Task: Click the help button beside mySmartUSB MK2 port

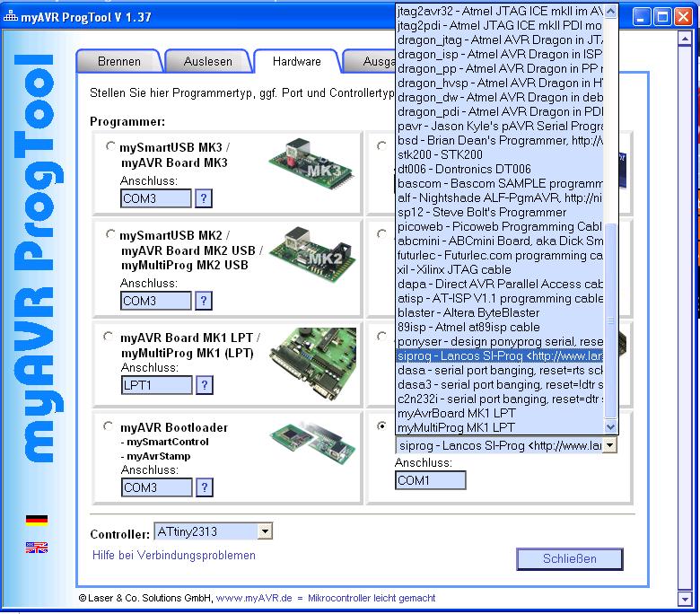Action: click(x=204, y=301)
